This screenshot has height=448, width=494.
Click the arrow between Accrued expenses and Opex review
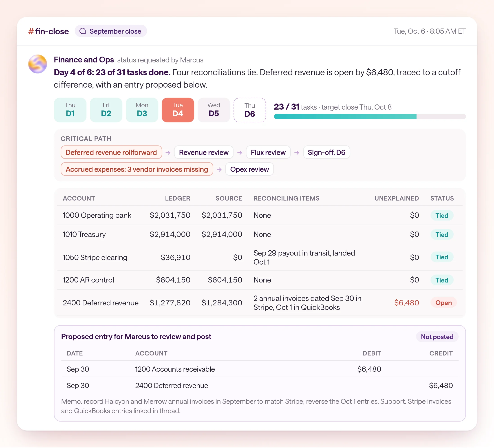click(219, 169)
